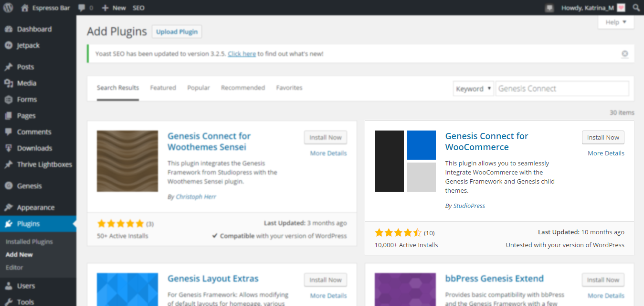Install the bbPress Genesis Extend plugin
The height and width of the screenshot is (306, 644).
pos(603,280)
